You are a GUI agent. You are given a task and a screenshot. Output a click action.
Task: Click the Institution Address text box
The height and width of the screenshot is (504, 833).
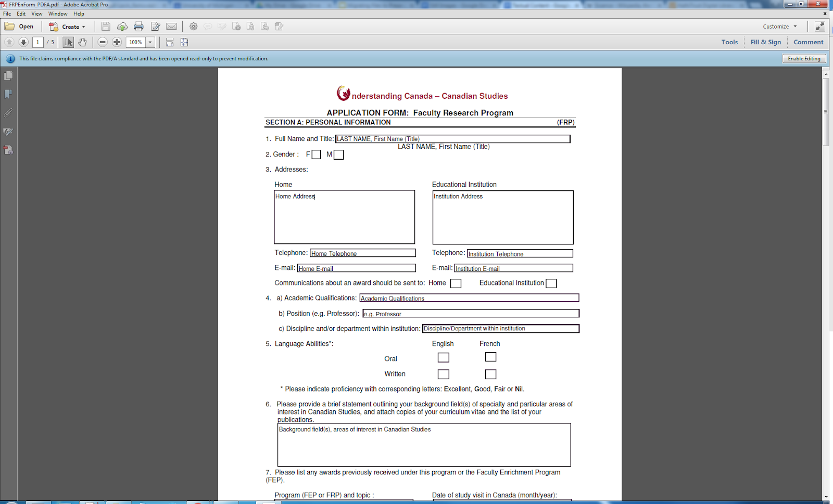[x=503, y=217]
